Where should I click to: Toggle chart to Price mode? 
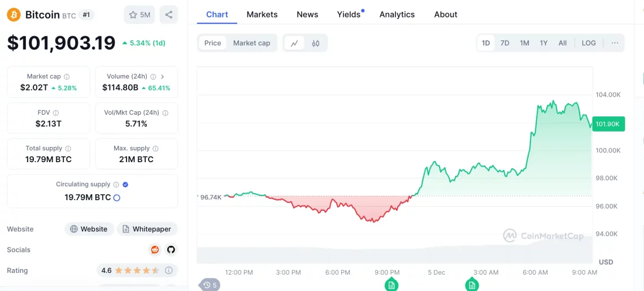click(x=213, y=43)
